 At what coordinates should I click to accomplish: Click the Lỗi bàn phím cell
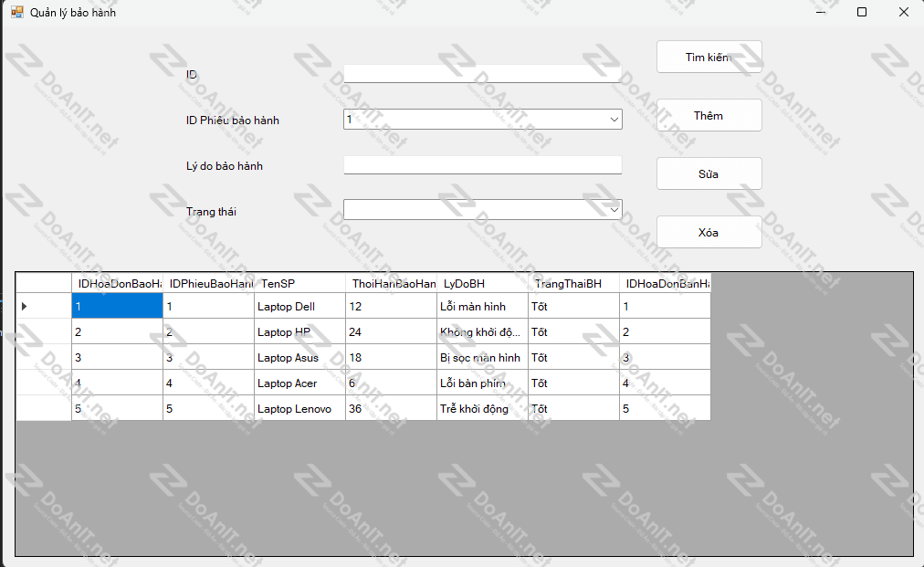point(482,383)
